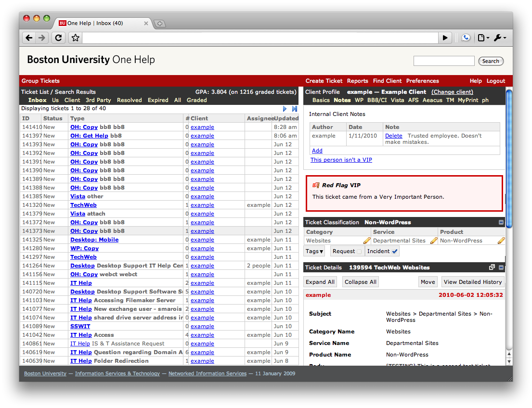This screenshot has height=408, width=532.
Task: Open Find Client in the menu bar
Action: (387, 81)
